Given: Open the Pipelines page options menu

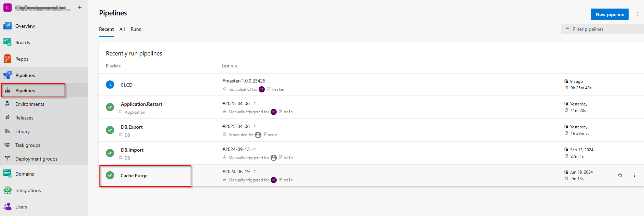Looking at the screenshot, I should [638, 14].
